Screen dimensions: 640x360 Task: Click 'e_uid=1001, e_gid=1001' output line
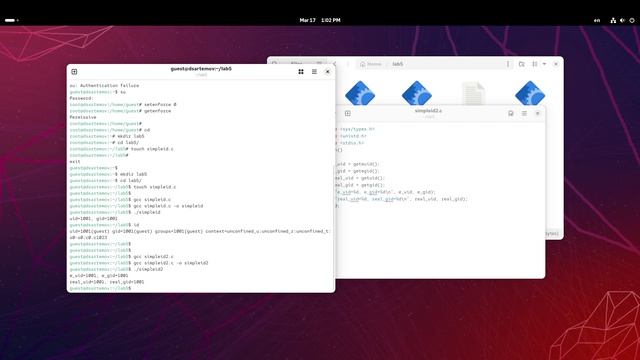pos(99,276)
